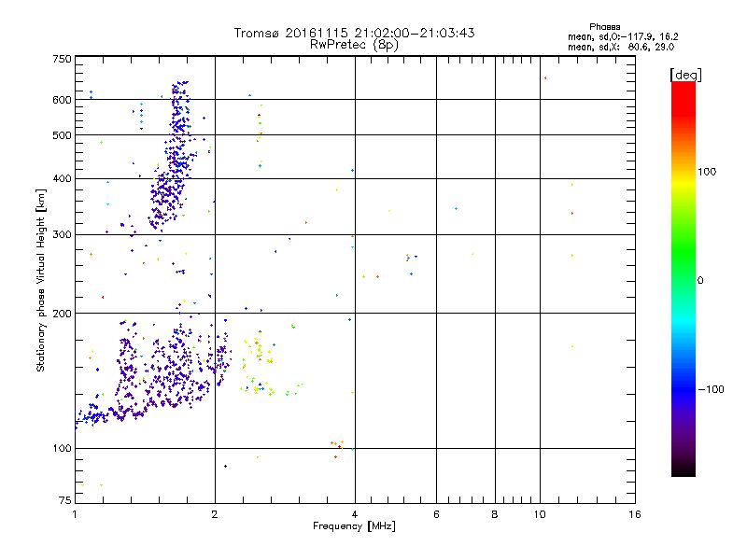Click the x-axis '6' tick label

tap(436, 514)
